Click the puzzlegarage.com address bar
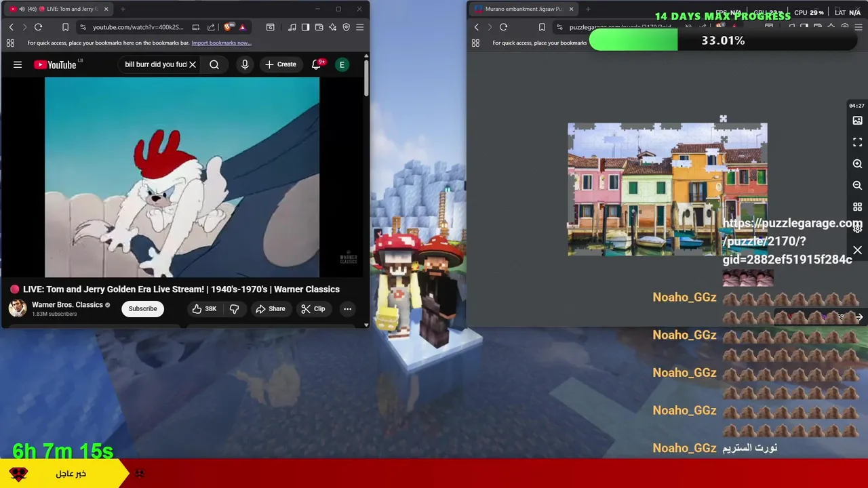868x488 pixels. pyautogui.click(x=619, y=27)
